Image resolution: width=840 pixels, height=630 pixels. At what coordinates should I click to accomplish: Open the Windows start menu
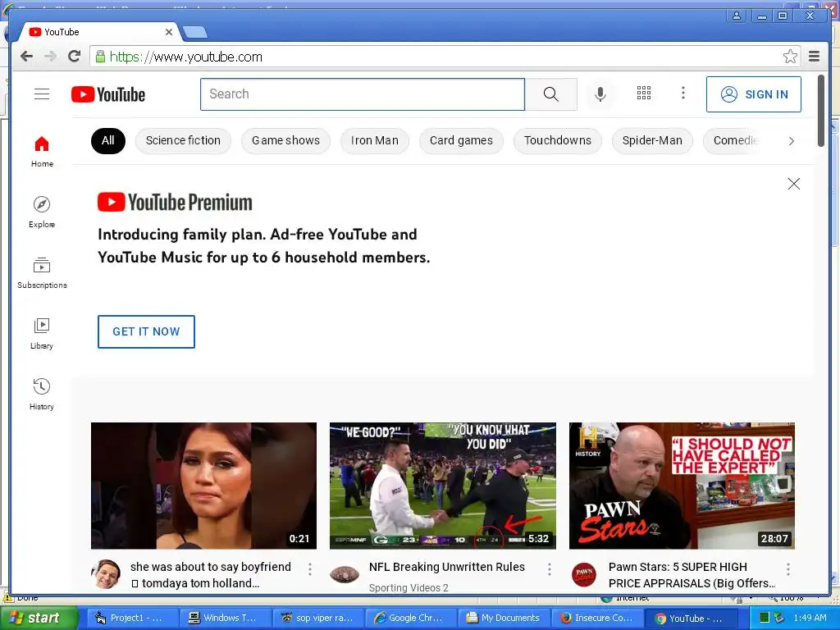[x=39, y=618]
